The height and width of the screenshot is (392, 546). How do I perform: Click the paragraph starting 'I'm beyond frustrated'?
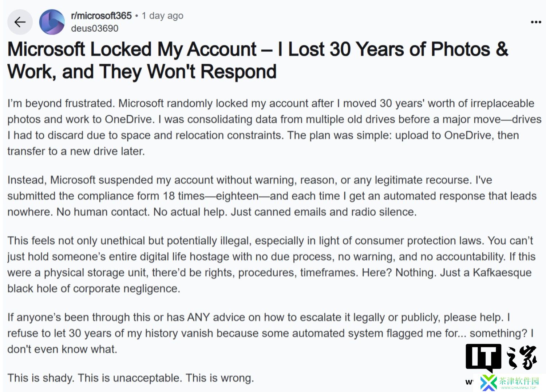click(274, 127)
